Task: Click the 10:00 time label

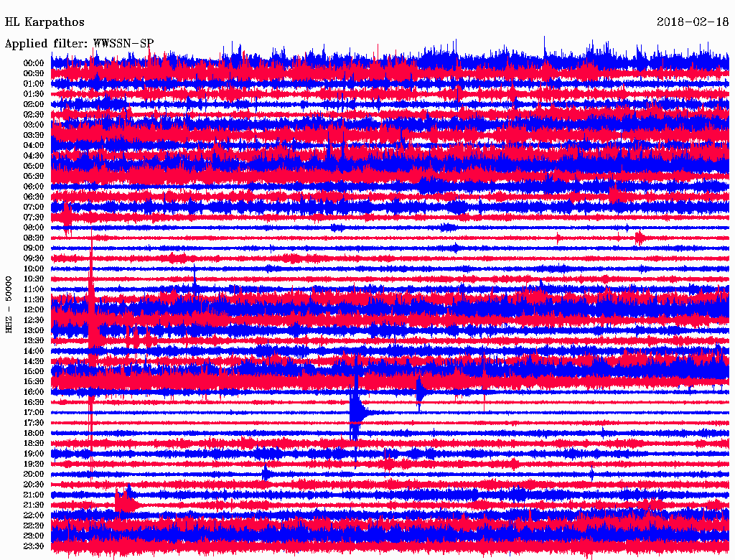Action: [34, 269]
